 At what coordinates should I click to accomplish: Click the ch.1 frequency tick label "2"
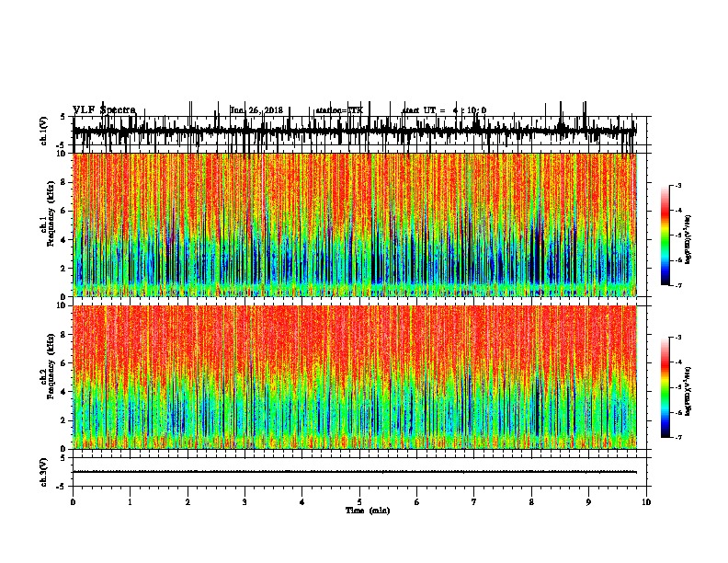point(64,268)
